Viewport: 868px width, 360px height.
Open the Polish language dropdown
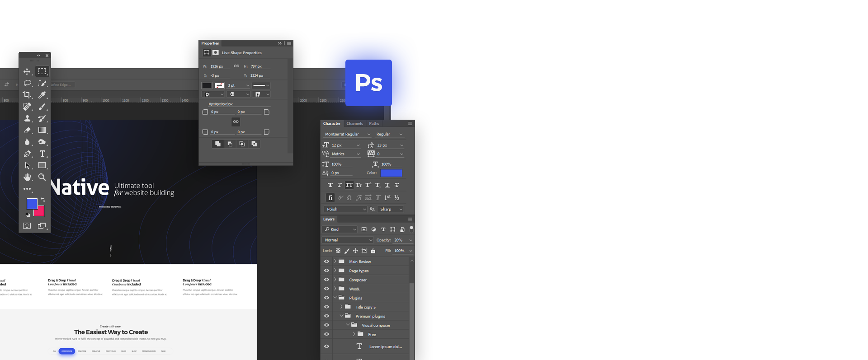point(345,209)
